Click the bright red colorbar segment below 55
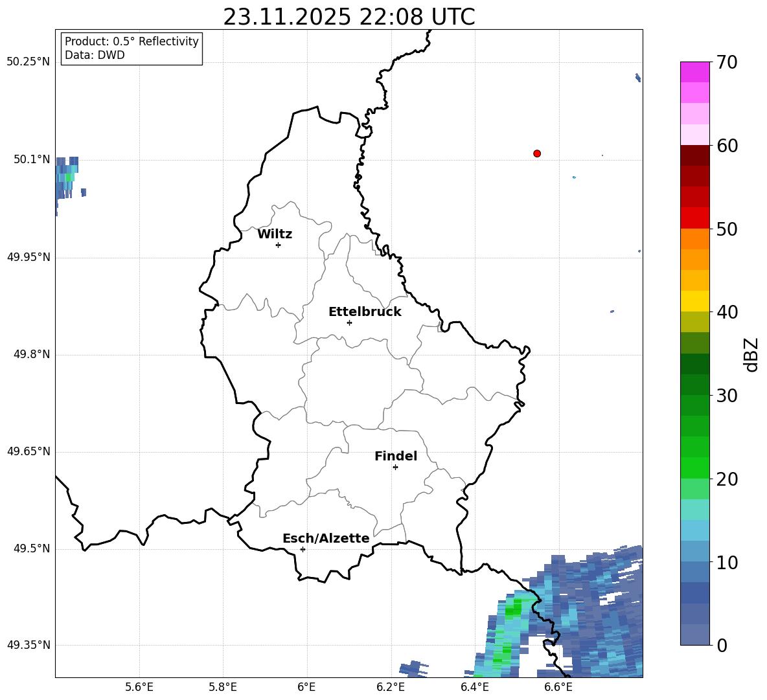The width and height of the screenshot is (767, 700). 694,218
